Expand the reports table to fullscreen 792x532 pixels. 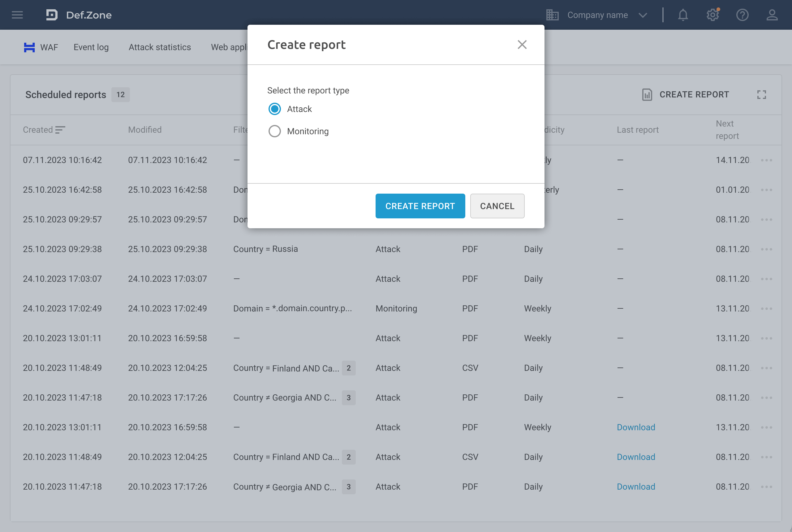(762, 95)
